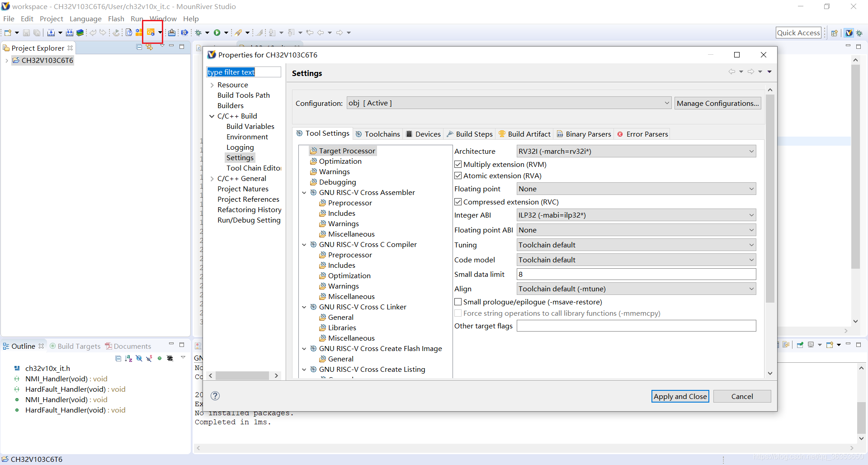Click the Undo arrow in toolbar
This screenshot has width=868, height=465.
(x=93, y=33)
